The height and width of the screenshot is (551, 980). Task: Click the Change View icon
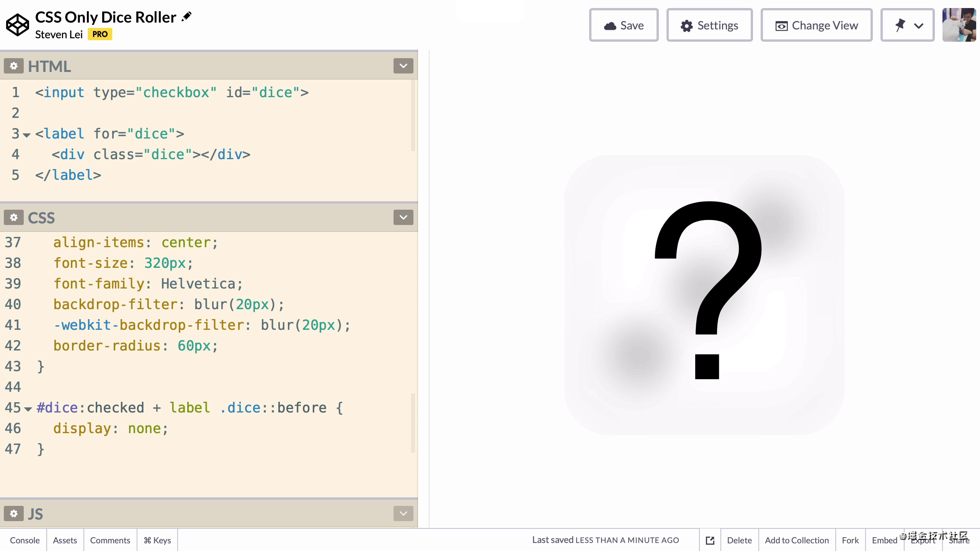click(x=782, y=25)
